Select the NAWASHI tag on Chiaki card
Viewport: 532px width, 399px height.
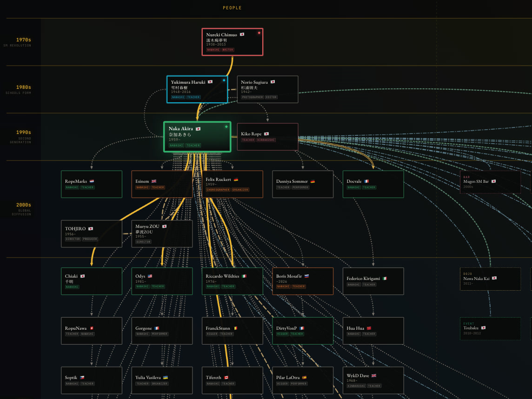(72, 287)
